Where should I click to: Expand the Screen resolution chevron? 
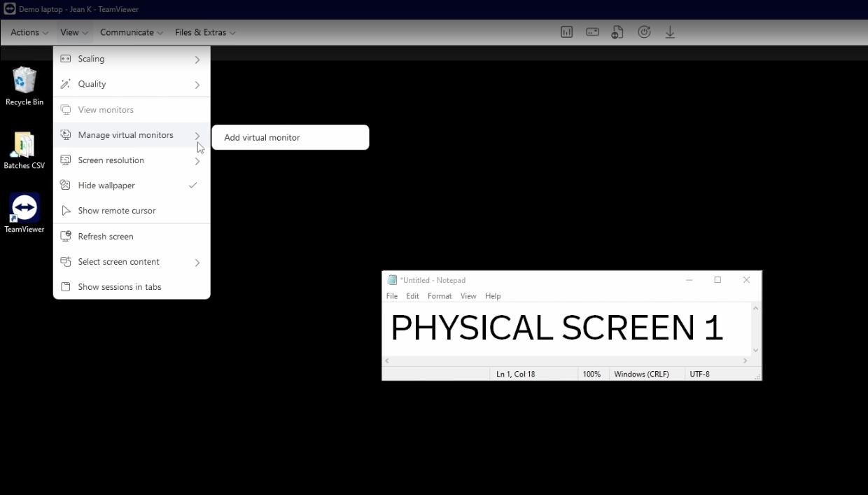click(197, 161)
